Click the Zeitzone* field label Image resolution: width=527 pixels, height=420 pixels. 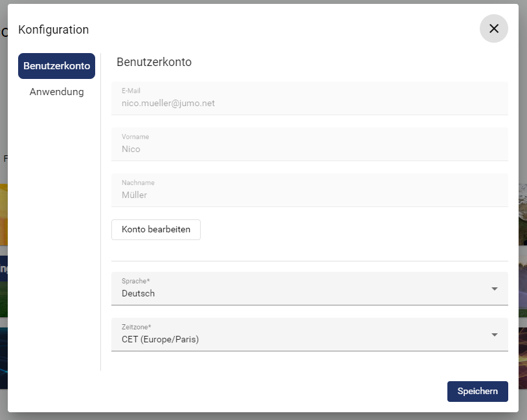[137, 327]
